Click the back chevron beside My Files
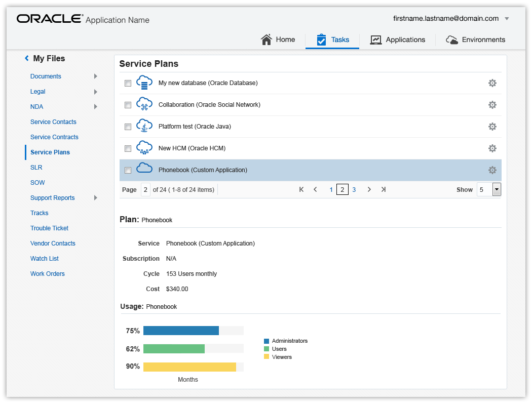The height and width of the screenshot is (405, 532). (x=27, y=58)
